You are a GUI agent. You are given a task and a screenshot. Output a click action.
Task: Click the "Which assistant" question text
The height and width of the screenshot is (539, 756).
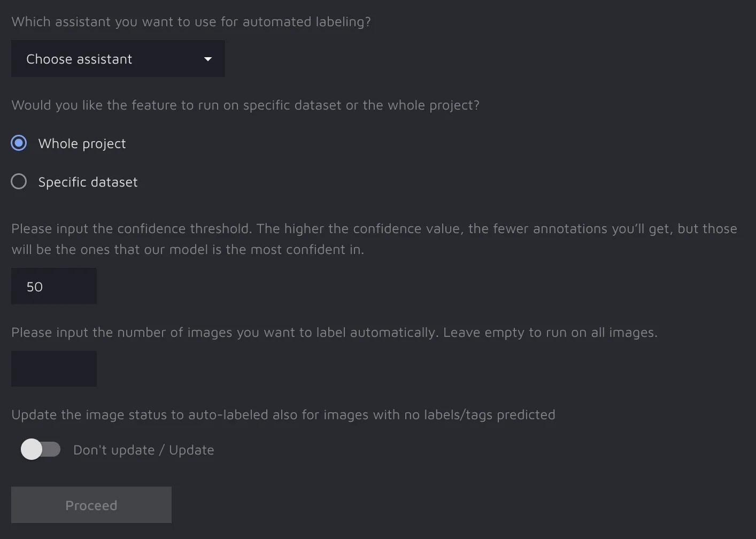tap(191, 22)
